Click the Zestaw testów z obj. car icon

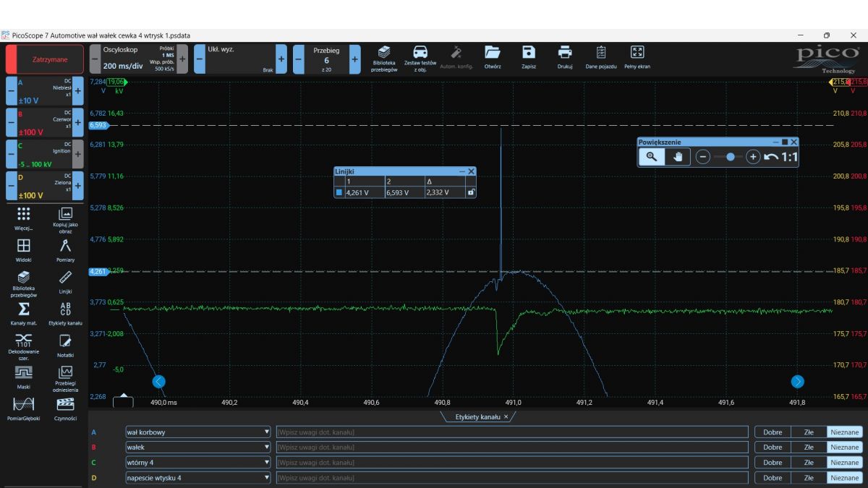pos(420,53)
